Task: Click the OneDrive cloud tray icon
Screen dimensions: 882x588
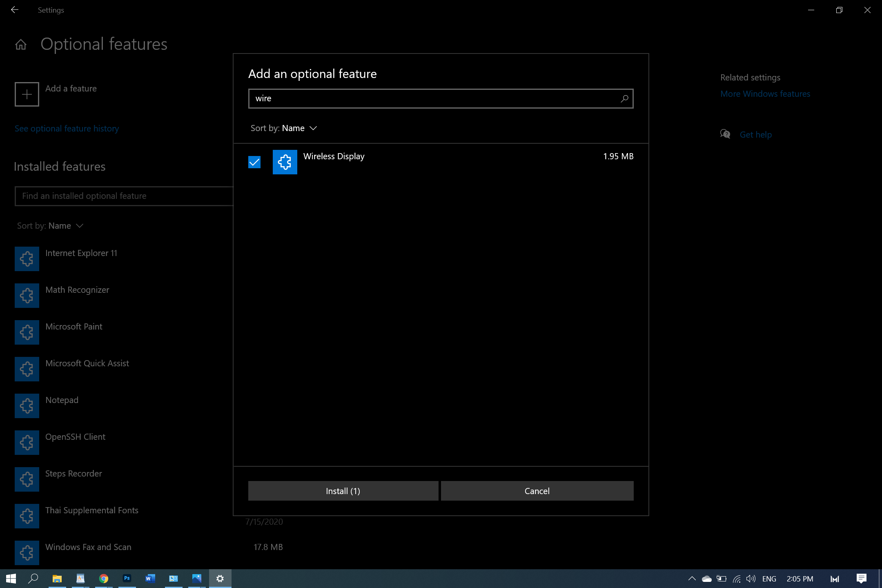Action: [x=707, y=579]
